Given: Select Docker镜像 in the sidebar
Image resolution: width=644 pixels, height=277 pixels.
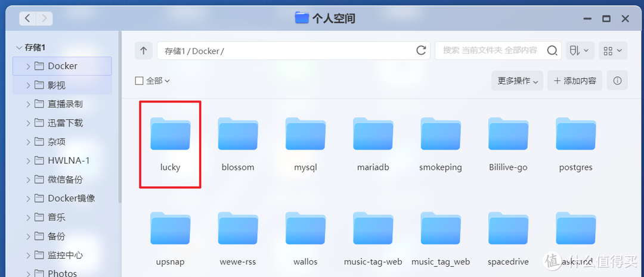Looking at the screenshot, I should [x=62, y=198].
